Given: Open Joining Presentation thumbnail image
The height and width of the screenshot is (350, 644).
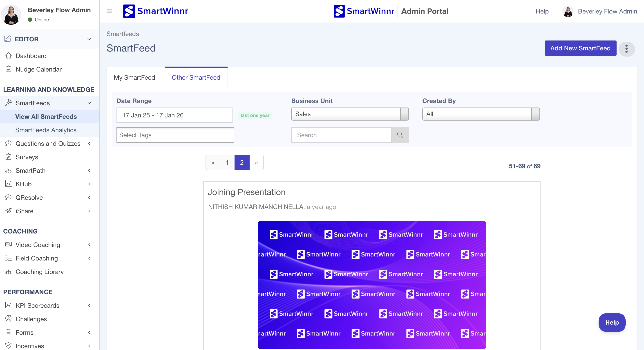Looking at the screenshot, I should click(371, 285).
